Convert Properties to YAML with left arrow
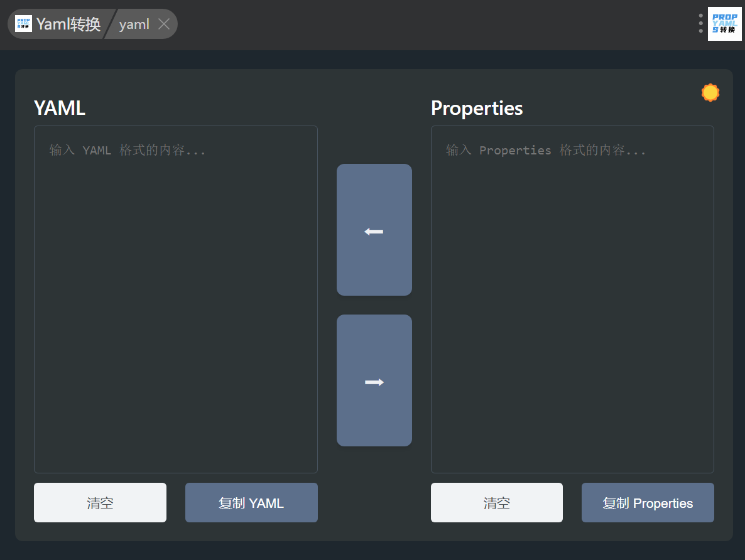 pyautogui.click(x=374, y=230)
